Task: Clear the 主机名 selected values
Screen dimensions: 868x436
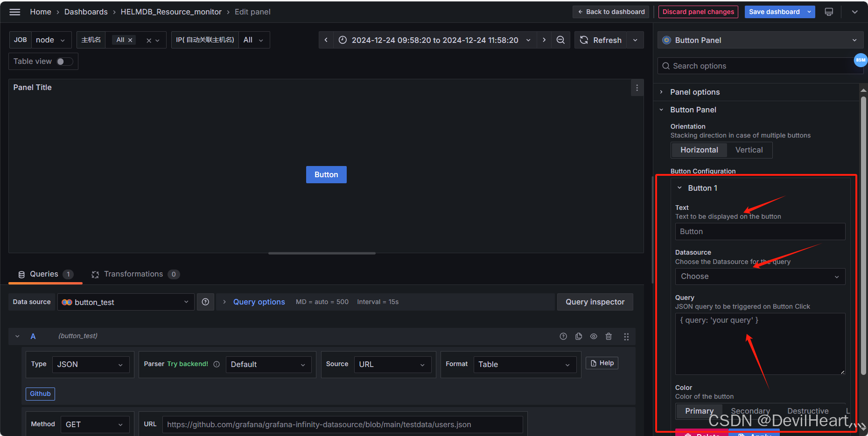Action: coord(149,41)
